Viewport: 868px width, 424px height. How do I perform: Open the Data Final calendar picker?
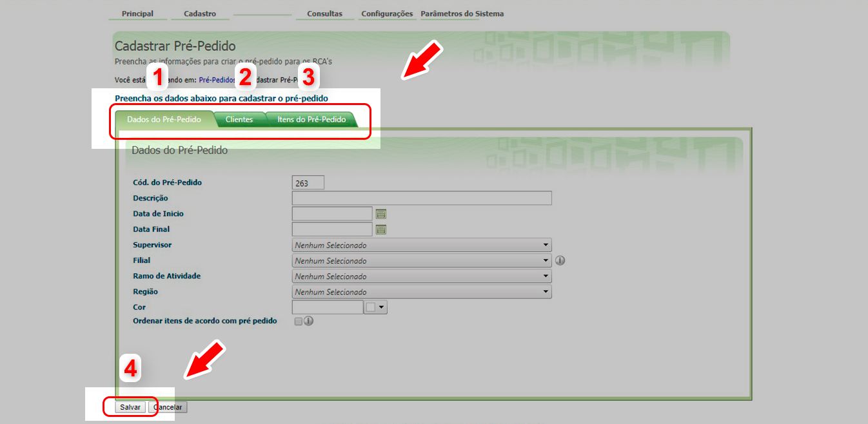[380, 229]
